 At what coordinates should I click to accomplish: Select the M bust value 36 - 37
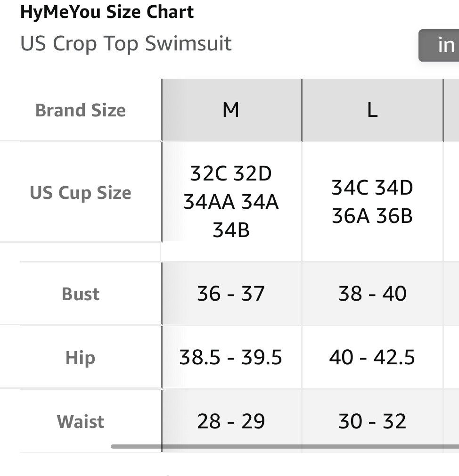(x=231, y=294)
